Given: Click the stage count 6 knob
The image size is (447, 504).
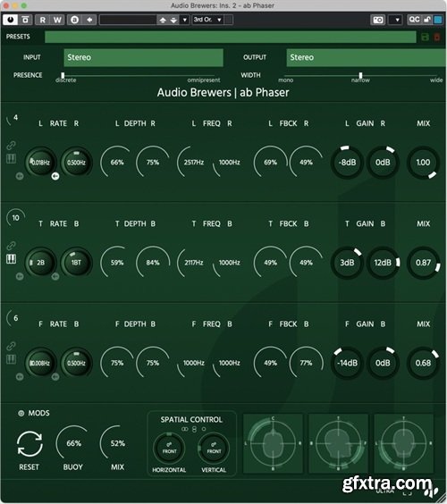Looking at the screenshot, I should (x=14, y=318).
